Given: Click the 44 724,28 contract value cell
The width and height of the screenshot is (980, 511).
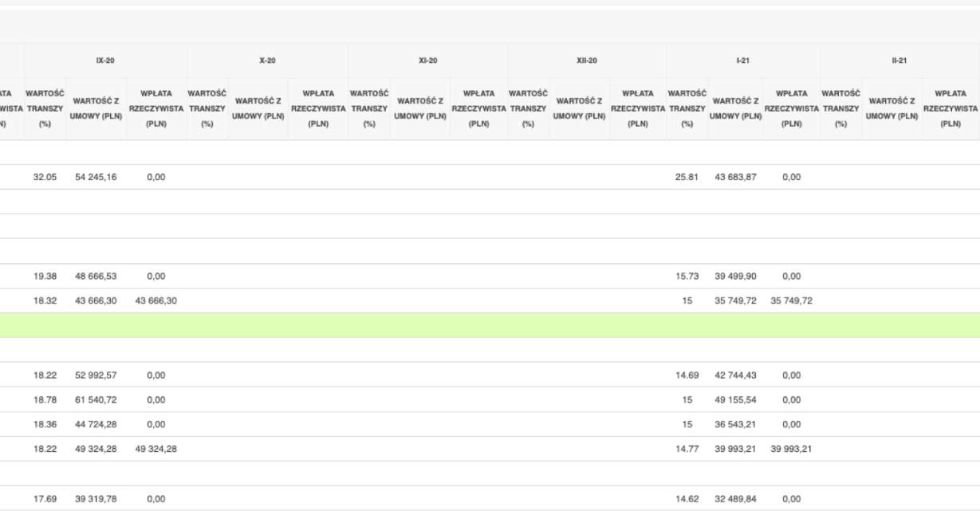Looking at the screenshot, I should [x=96, y=424].
